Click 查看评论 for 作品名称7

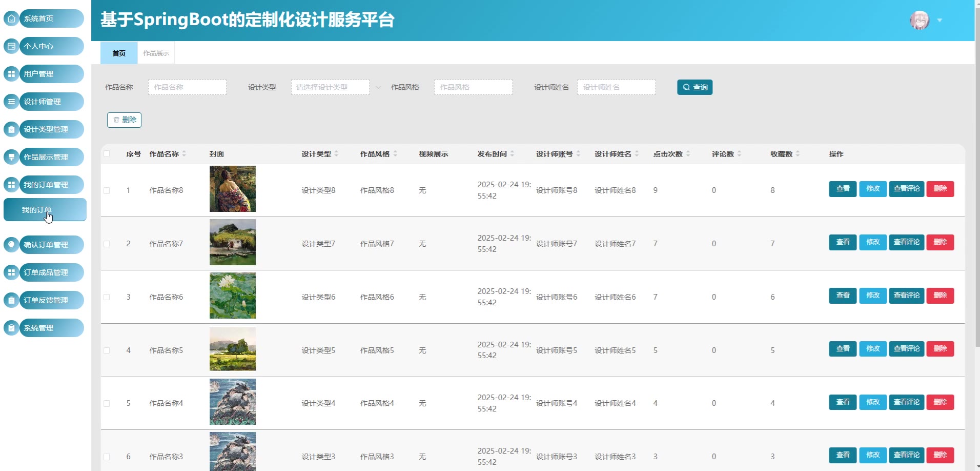point(906,242)
